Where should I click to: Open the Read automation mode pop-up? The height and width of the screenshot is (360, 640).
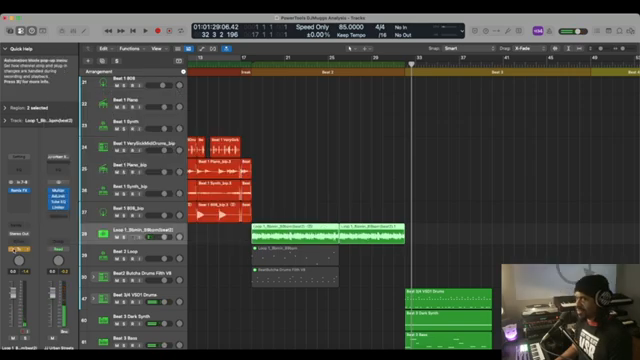click(58, 249)
